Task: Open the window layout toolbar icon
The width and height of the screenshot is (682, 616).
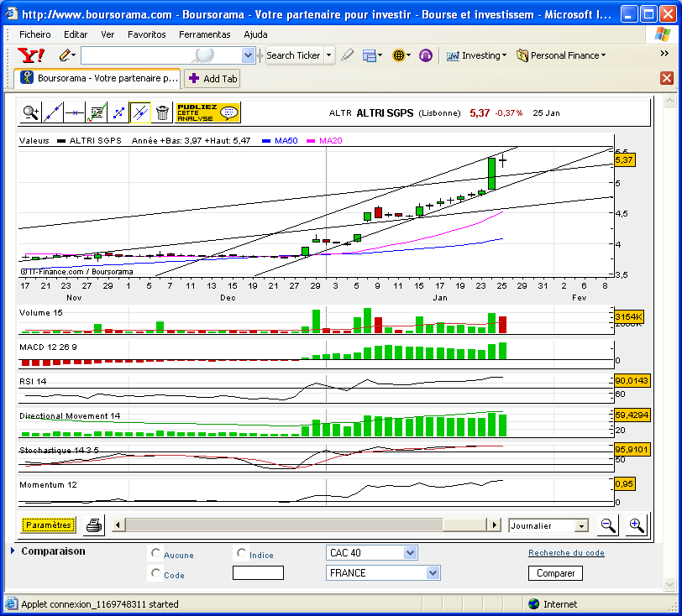Action: click(372, 55)
